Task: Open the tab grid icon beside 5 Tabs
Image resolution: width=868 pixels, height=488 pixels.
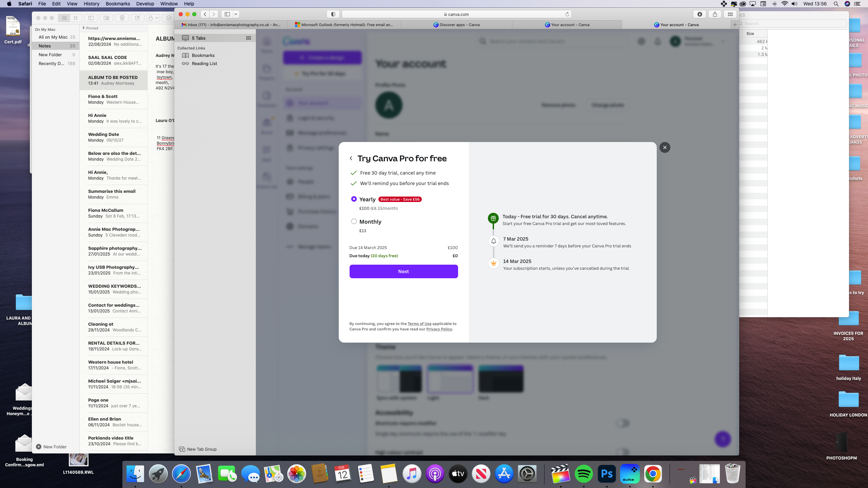Action: click(x=249, y=38)
